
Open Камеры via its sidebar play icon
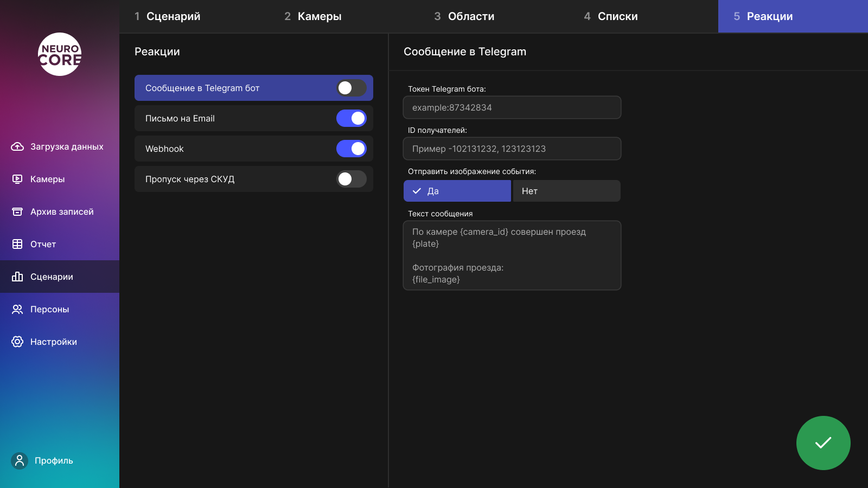pyautogui.click(x=17, y=179)
